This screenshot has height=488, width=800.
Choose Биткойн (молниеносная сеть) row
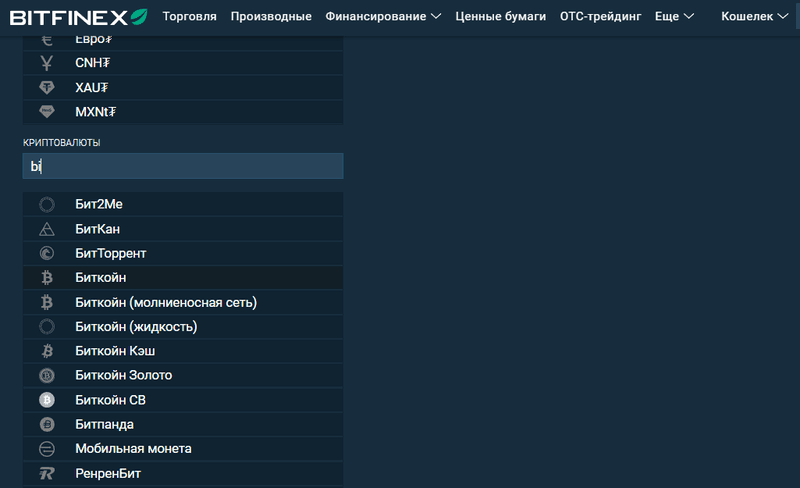[183, 302]
